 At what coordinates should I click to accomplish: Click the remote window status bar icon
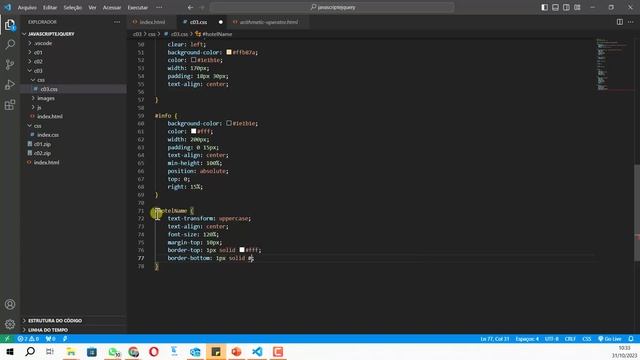(x=7, y=339)
